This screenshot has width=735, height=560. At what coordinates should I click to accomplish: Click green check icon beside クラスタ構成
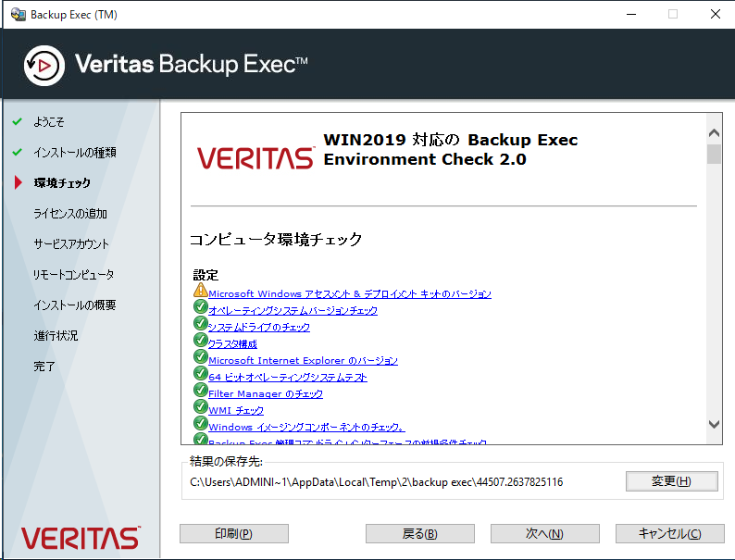tap(201, 341)
